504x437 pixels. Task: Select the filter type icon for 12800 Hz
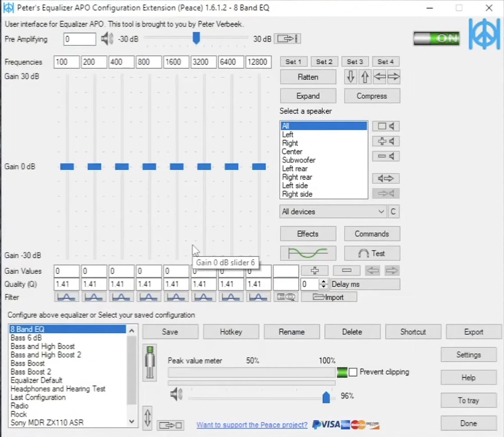click(258, 297)
